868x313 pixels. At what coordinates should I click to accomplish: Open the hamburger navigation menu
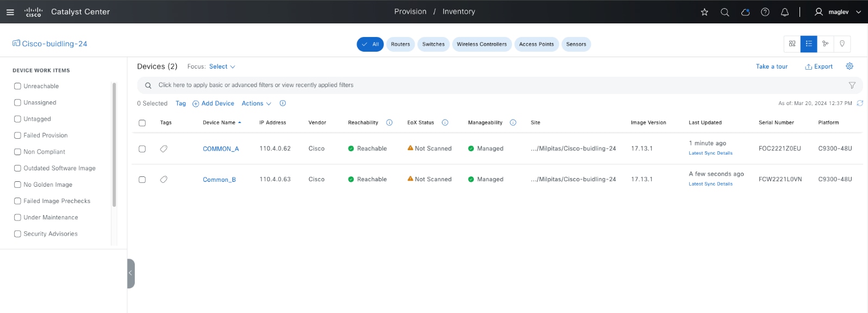tap(10, 12)
